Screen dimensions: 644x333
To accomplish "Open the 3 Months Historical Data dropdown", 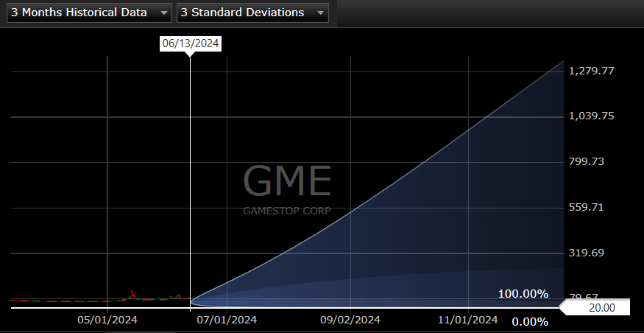I will [89, 13].
